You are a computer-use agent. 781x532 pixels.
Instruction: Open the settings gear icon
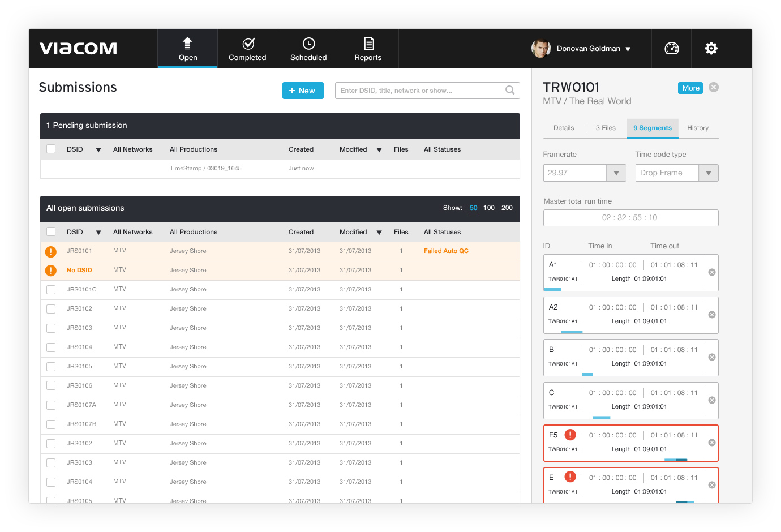click(711, 48)
